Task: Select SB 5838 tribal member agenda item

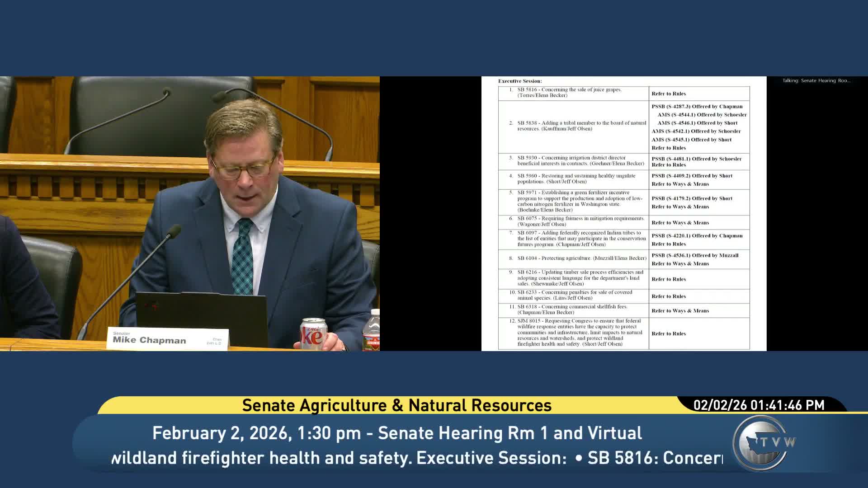Action: coord(581,126)
